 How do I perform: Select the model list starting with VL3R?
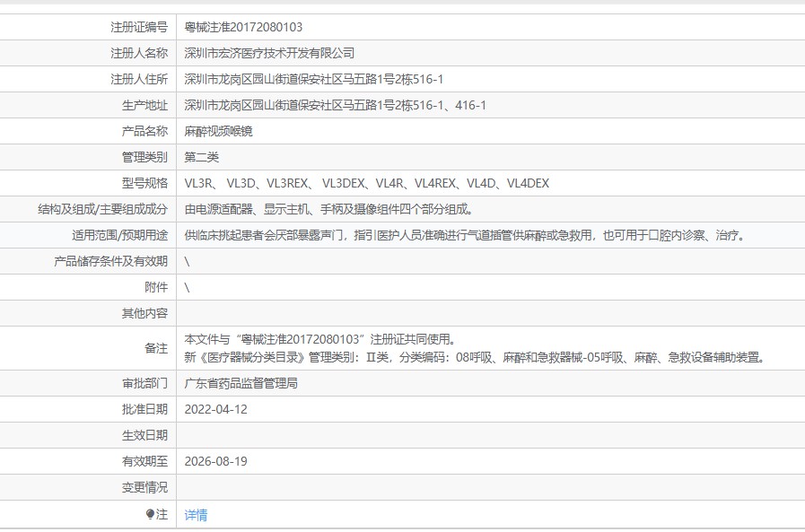point(366,183)
